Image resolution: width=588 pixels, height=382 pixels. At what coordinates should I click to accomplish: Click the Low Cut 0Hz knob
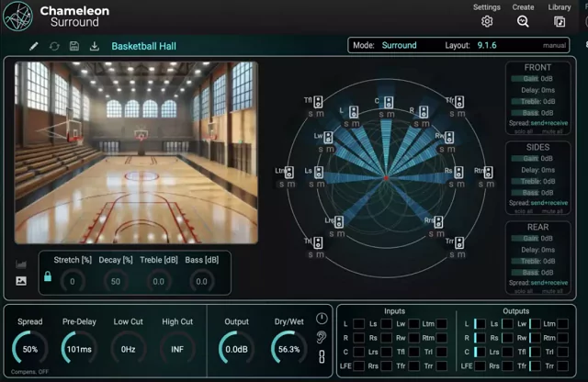(x=129, y=349)
